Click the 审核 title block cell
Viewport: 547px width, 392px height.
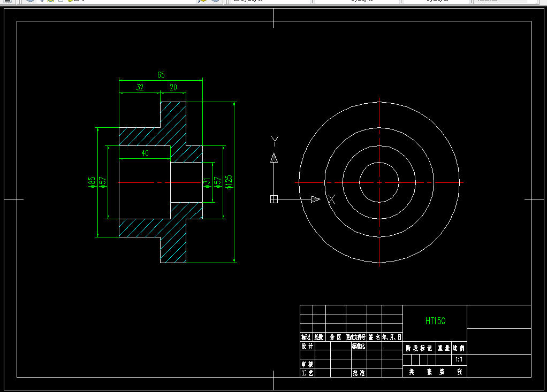point(307,364)
